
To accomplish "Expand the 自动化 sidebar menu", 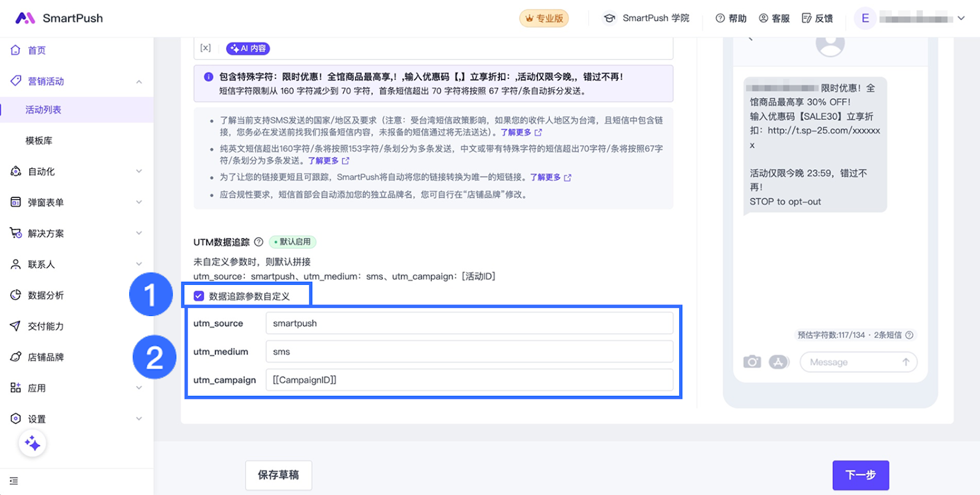I will (139, 172).
